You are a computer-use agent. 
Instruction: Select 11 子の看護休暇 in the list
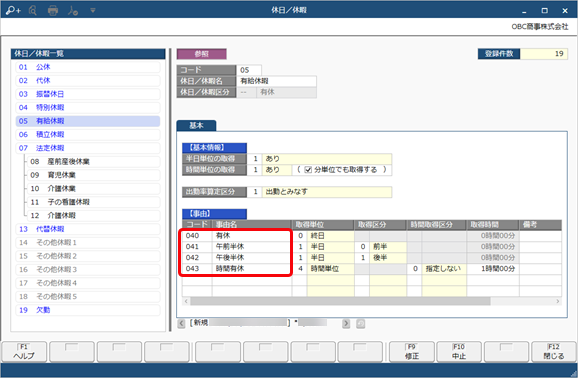pos(94,202)
